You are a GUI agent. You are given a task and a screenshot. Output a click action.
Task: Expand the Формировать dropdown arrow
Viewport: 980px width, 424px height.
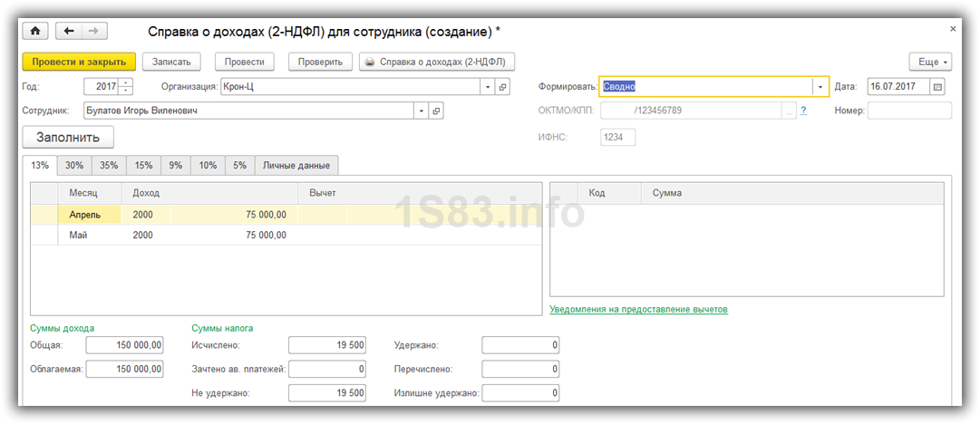820,87
